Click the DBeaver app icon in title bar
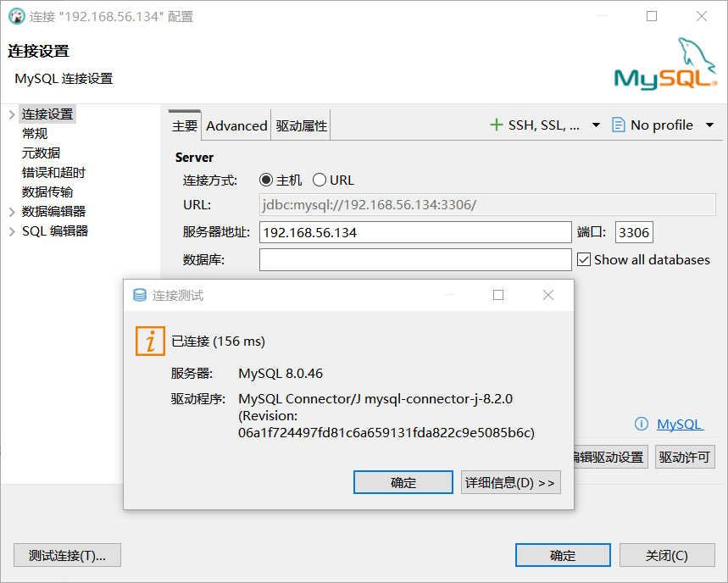 [x=17, y=16]
